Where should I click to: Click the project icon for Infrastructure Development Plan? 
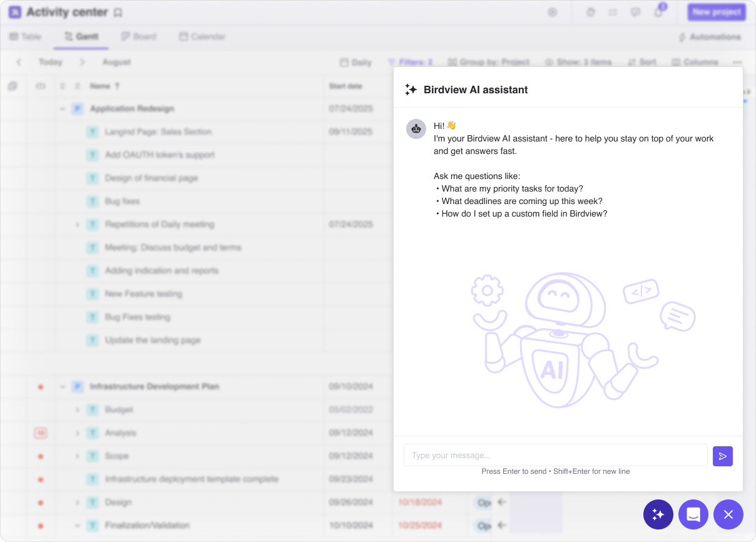(x=78, y=387)
